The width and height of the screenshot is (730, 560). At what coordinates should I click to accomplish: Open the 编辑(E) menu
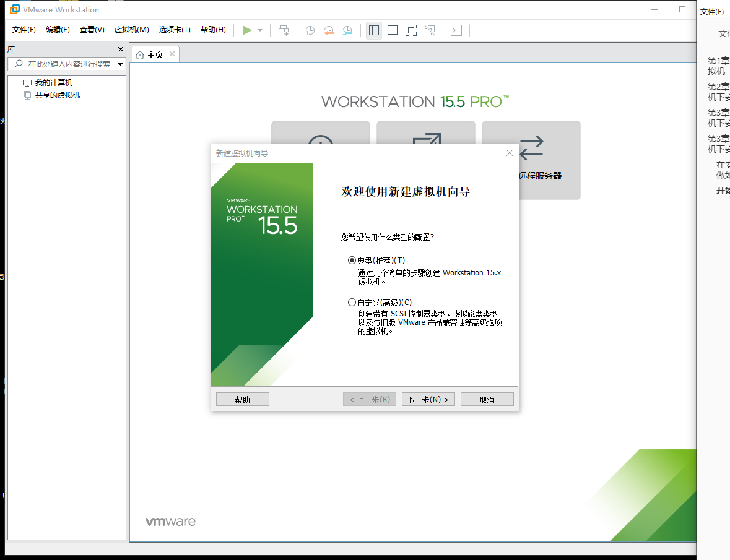pos(58,30)
